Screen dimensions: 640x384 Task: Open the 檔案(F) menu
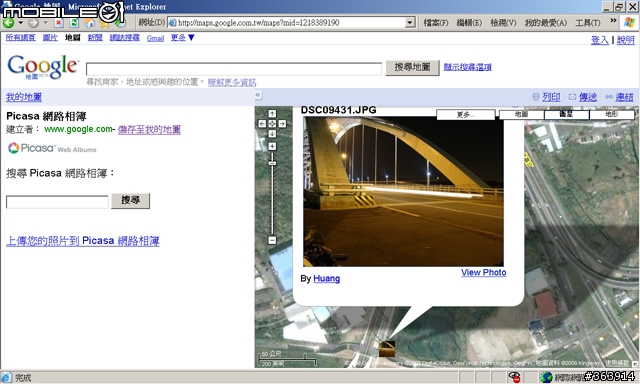pos(436,23)
